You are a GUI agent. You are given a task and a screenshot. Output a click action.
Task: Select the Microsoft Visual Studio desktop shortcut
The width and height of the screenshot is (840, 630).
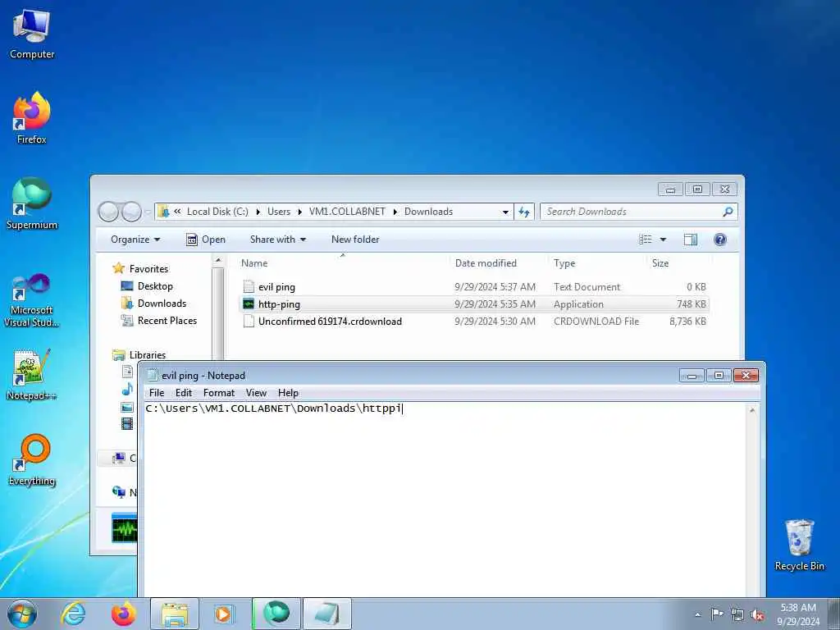coord(32,300)
